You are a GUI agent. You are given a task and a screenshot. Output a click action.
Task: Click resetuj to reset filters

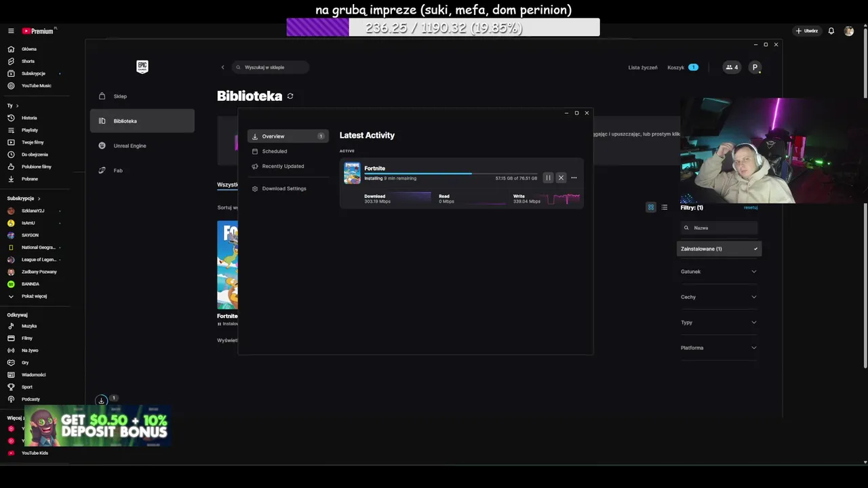pos(750,207)
